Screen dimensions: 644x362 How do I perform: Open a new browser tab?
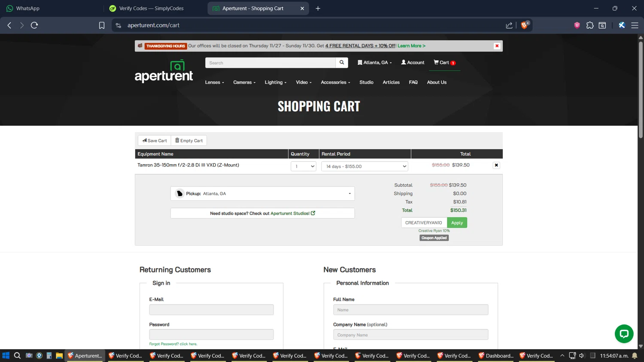point(318,8)
